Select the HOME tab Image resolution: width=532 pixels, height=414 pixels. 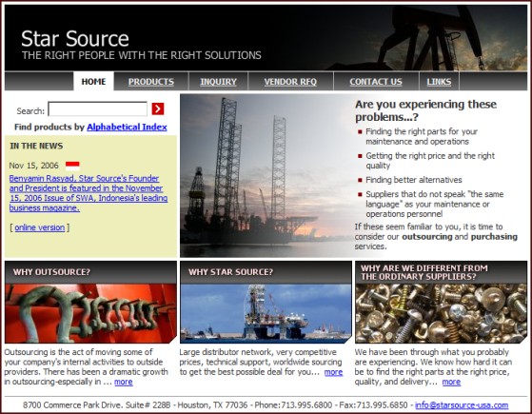(x=93, y=82)
